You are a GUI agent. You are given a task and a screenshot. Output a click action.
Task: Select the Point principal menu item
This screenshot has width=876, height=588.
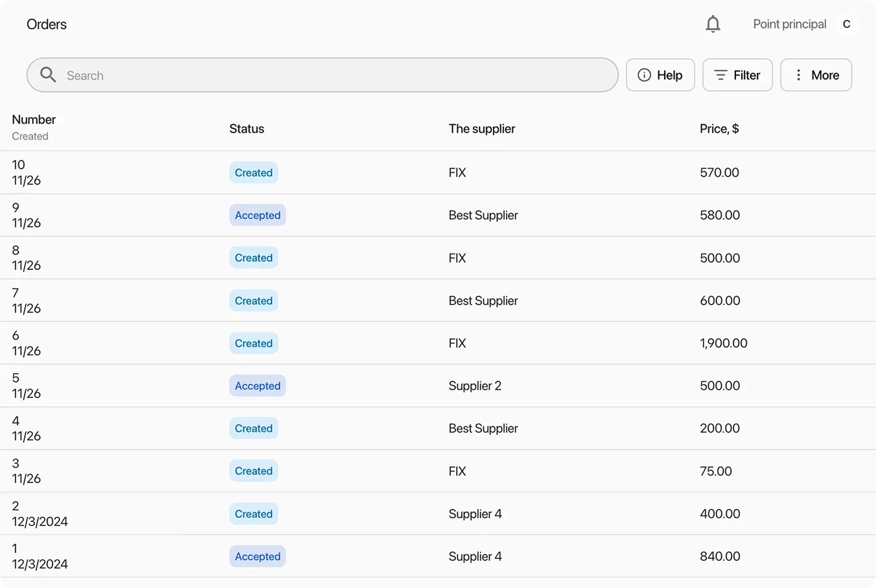[789, 23]
